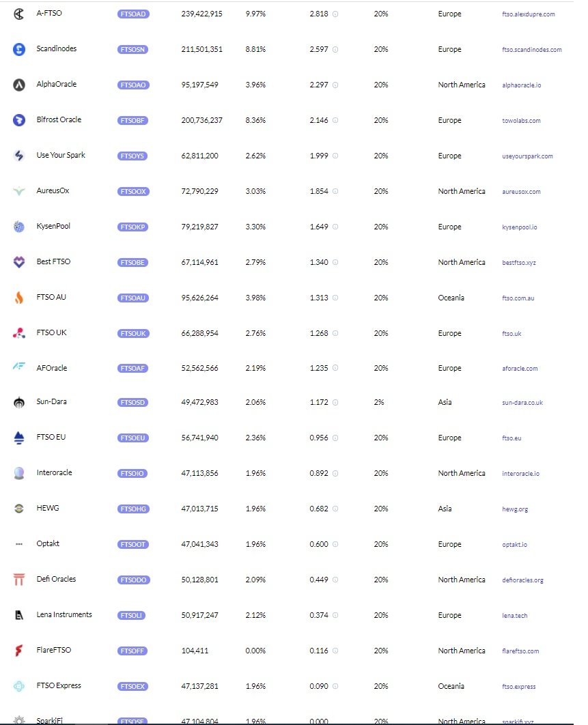Open the alphaoracle.io website link
588x725 pixels.
pos(521,85)
